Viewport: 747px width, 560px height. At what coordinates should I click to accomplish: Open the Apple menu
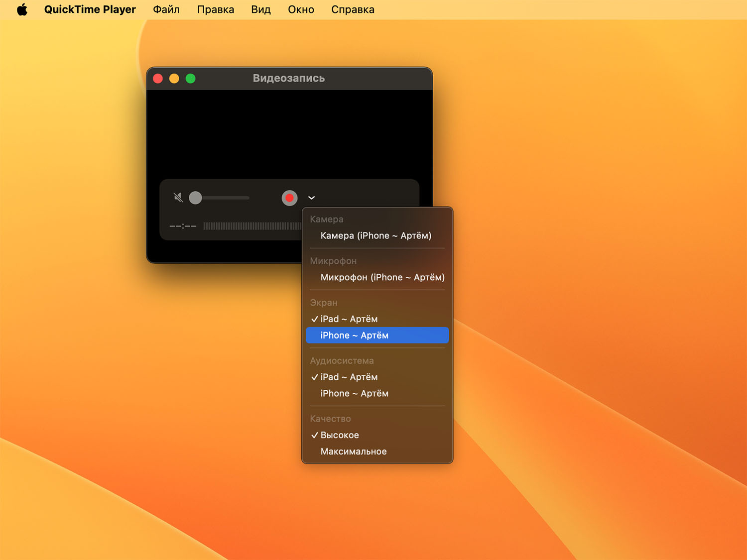point(22,9)
